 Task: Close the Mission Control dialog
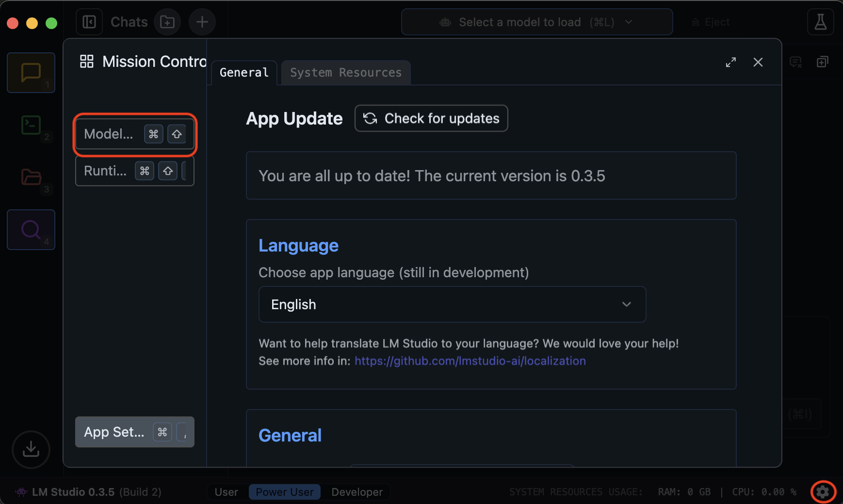(x=758, y=62)
